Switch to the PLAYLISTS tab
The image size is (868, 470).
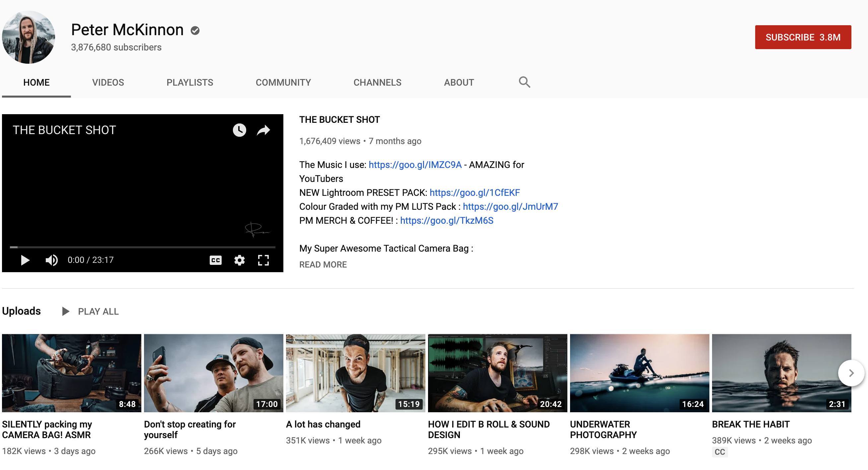(190, 83)
